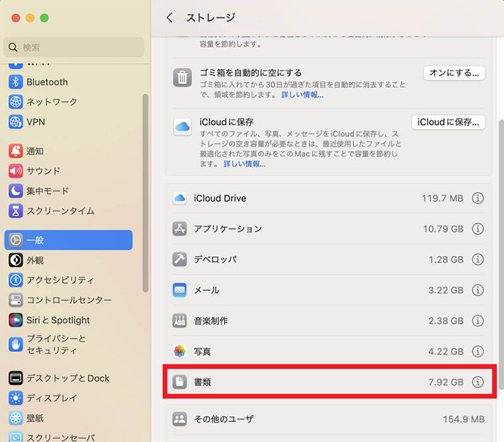Click デスクトップと Dock icon
The height and width of the screenshot is (442, 504).
pos(15,378)
